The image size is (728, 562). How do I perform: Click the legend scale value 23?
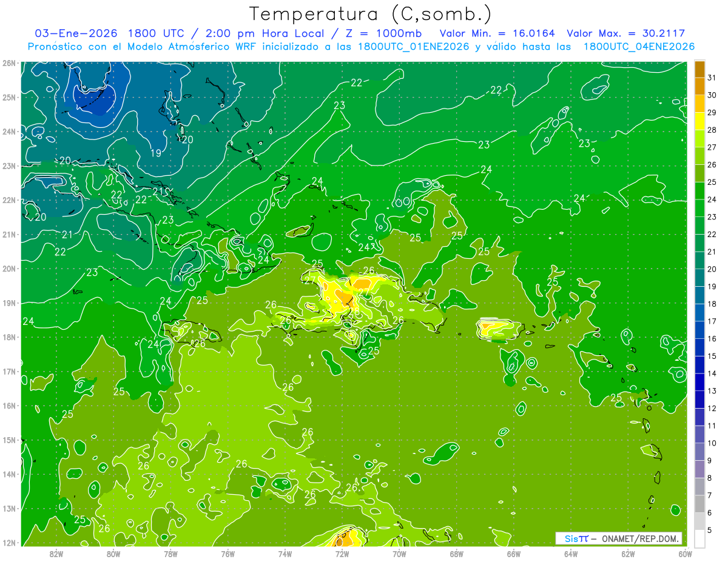[712, 217]
